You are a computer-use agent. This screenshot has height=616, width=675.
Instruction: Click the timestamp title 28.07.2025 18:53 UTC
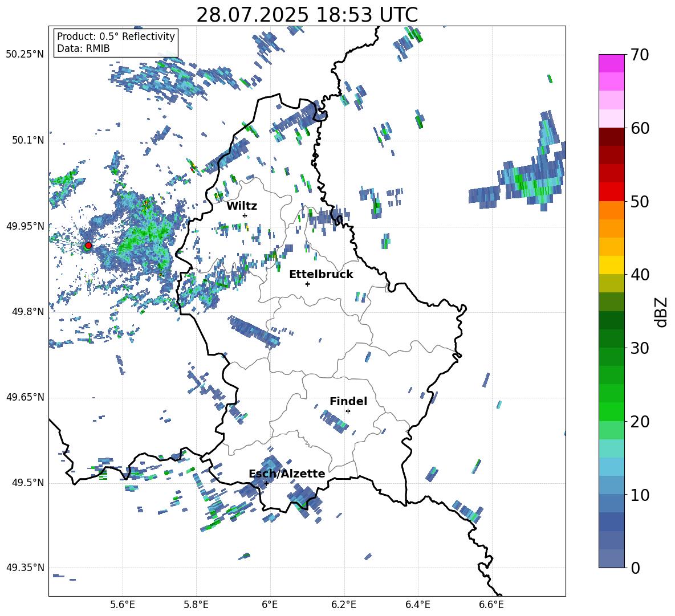[307, 15]
